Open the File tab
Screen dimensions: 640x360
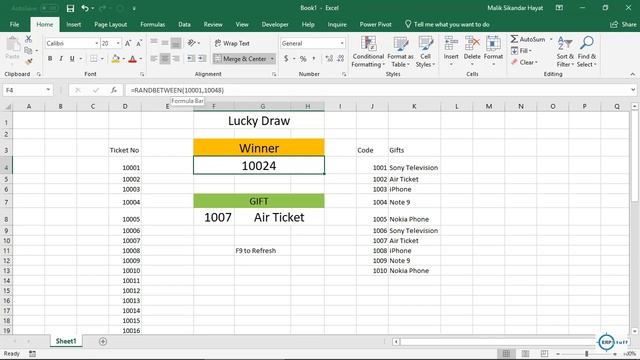[x=14, y=24]
